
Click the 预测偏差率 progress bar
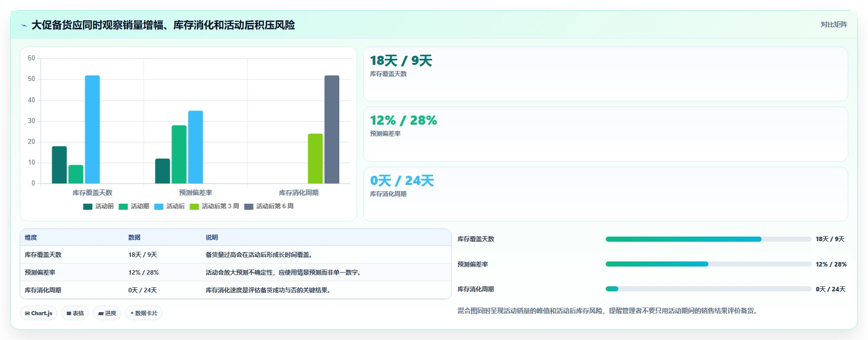(x=708, y=264)
